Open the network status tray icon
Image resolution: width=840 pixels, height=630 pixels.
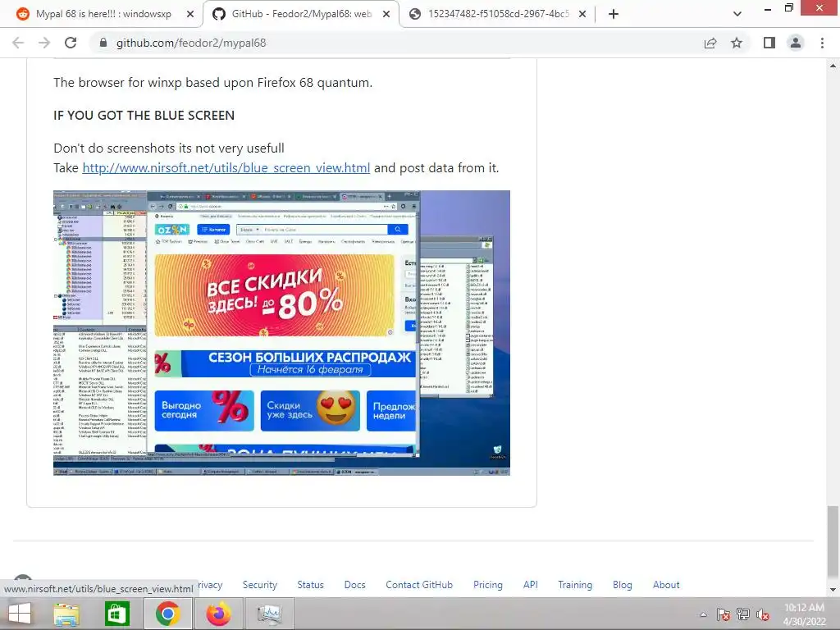pyautogui.click(x=743, y=614)
